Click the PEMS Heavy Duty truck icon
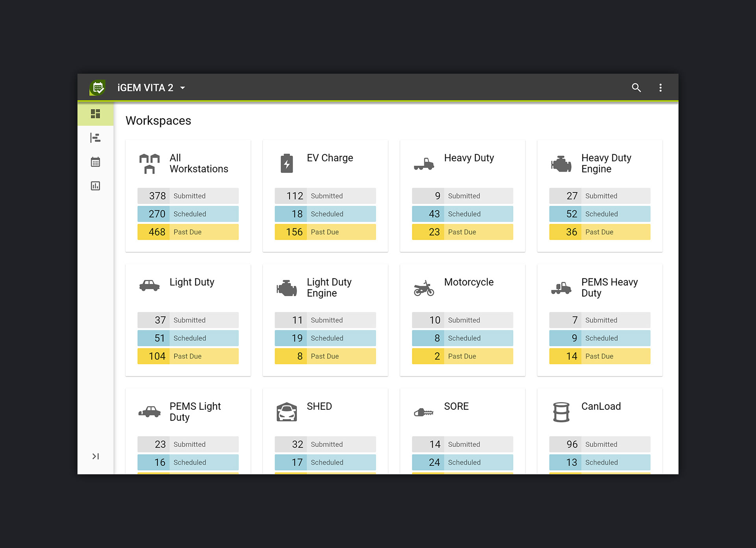The height and width of the screenshot is (548, 756). coord(561,288)
